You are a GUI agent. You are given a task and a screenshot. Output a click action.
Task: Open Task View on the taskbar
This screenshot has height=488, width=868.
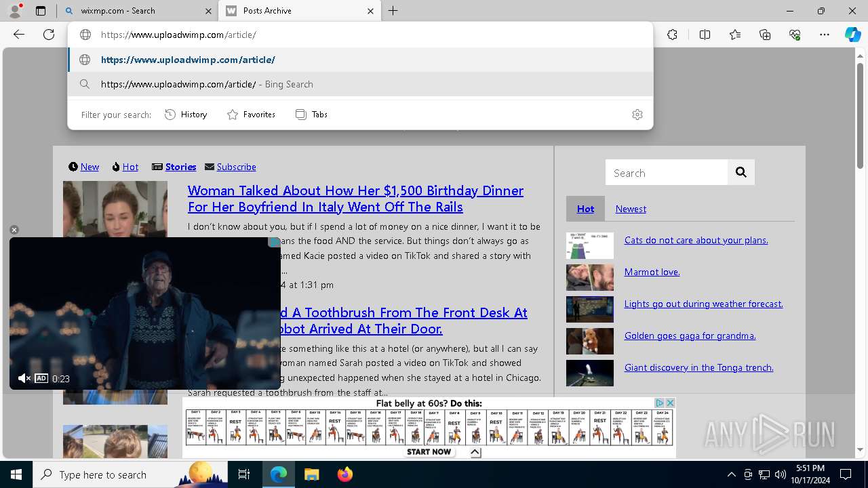point(244,474)
